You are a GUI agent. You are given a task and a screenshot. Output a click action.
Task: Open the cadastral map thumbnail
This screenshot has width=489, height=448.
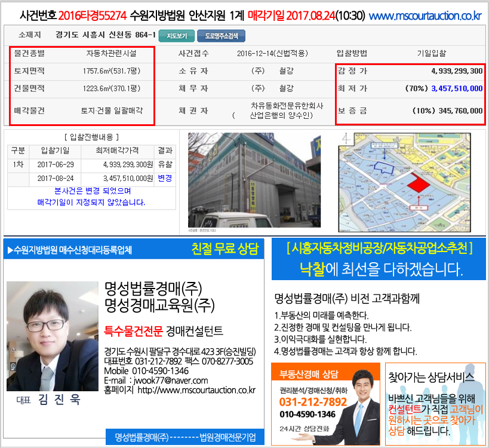point(404,183)
